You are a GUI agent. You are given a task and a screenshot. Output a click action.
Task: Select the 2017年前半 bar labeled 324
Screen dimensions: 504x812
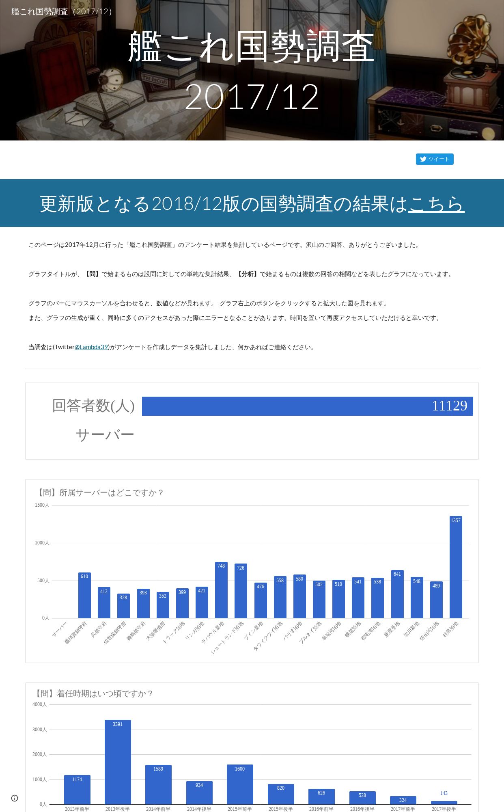(x=403, y=800)
